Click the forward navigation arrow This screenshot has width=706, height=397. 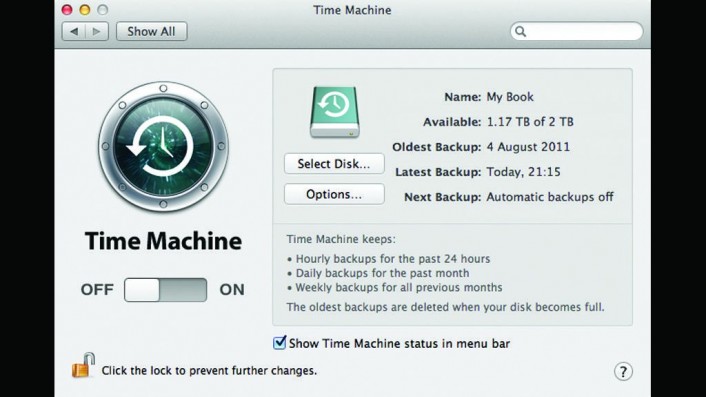coord(96,32)
